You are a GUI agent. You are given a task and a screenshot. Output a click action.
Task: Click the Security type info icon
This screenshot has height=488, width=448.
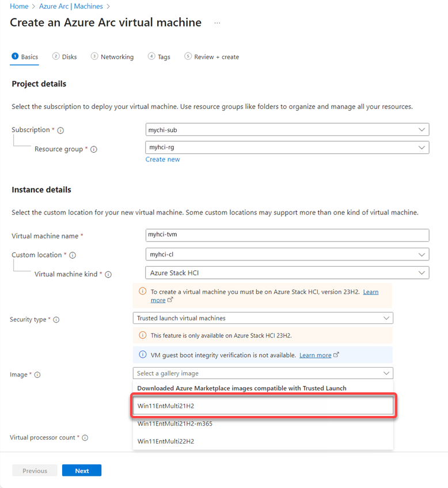(56, 320)
